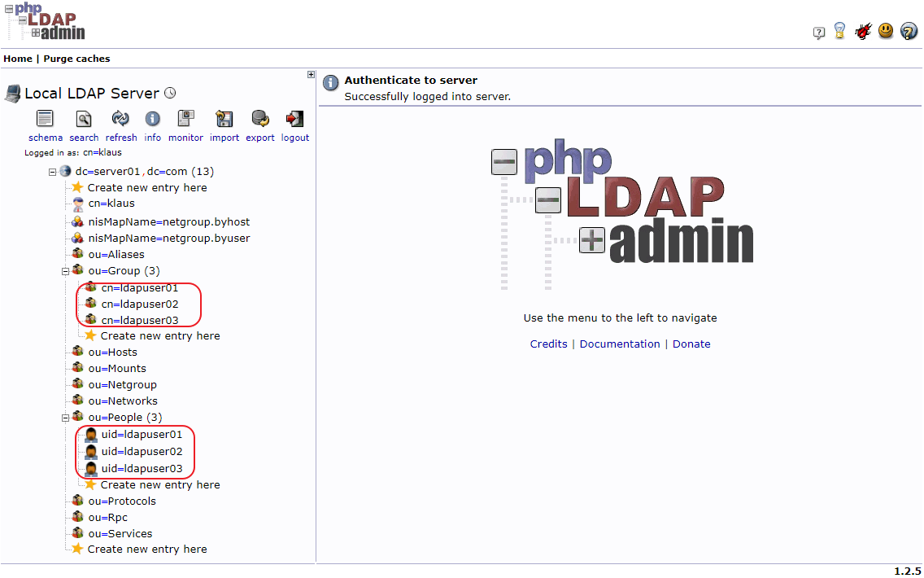Image resolution: width=924 pixels, height=578 pixels.
Task: Click the refresh arrows icon
Action: coord(120,119)
